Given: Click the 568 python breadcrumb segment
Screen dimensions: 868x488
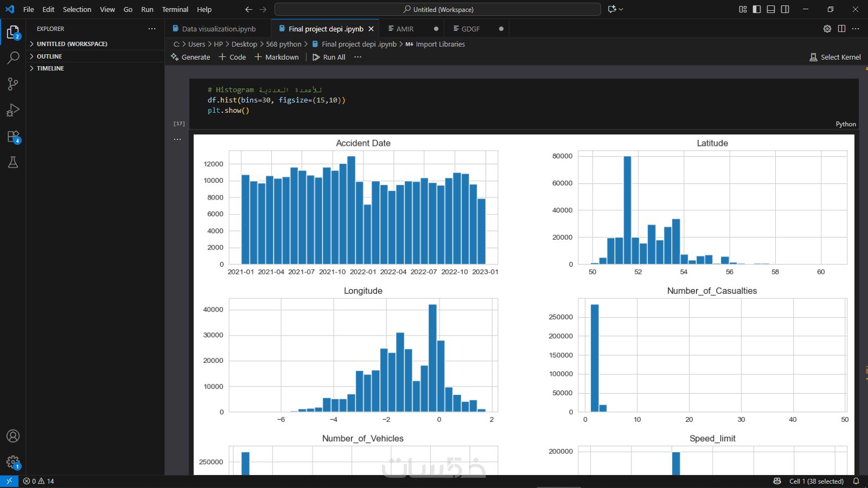Looking at the screenshot, I should point(284,44).
